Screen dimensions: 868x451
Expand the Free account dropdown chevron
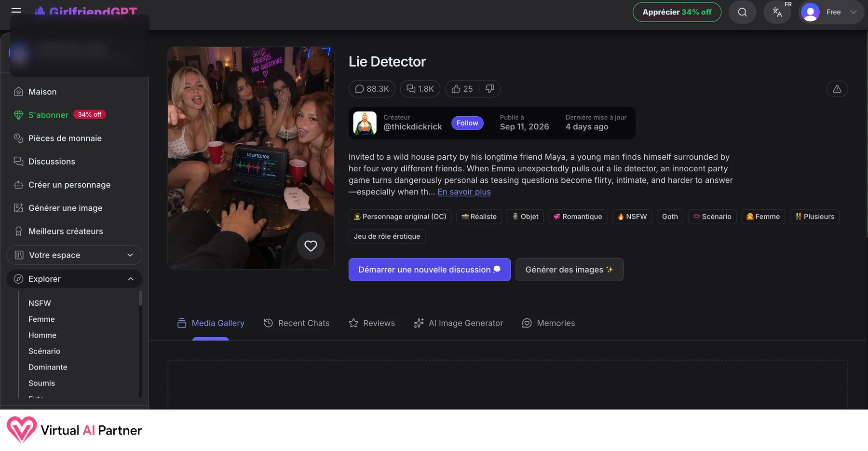tap(854, 12)
